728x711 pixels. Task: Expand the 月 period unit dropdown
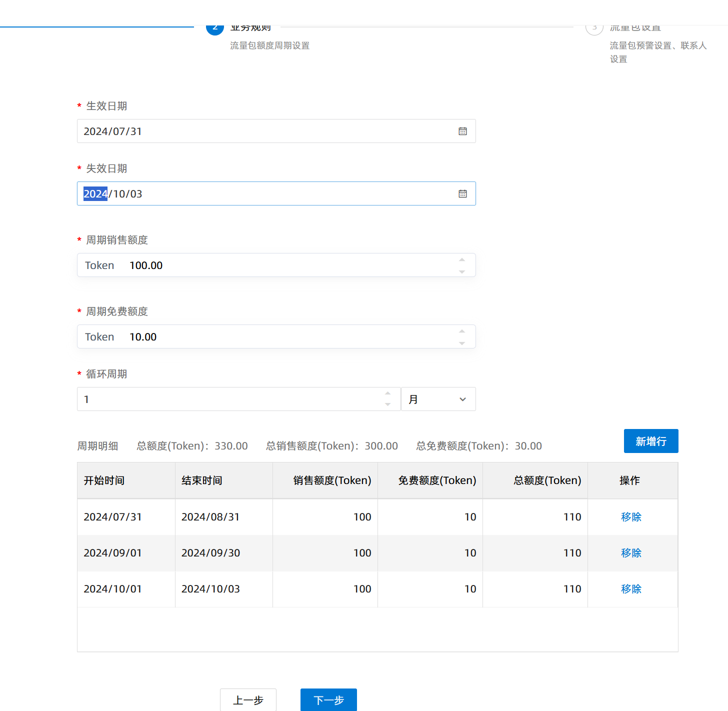click(438, 399)
